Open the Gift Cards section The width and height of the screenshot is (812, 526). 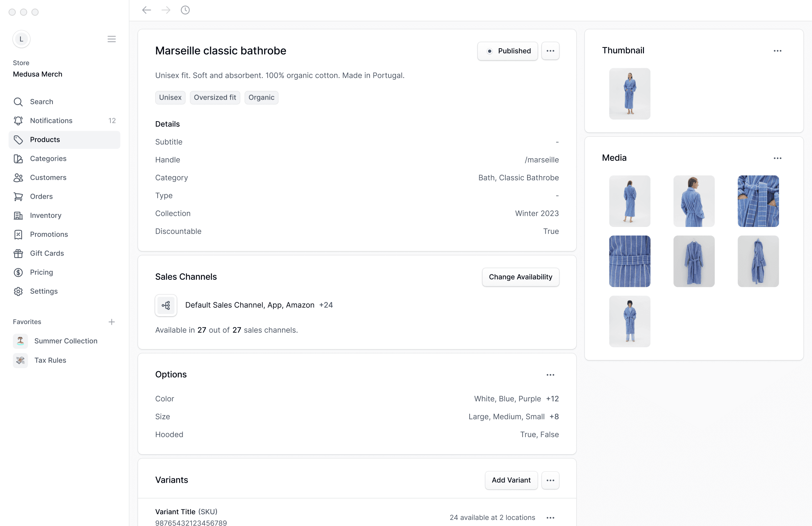click(x=46, y=253)
